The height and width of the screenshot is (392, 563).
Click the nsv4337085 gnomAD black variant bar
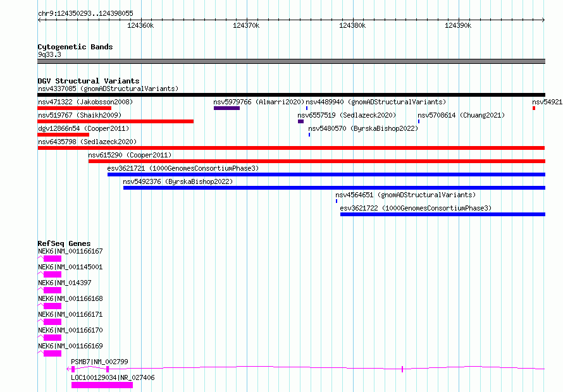[x=291, y=95]
